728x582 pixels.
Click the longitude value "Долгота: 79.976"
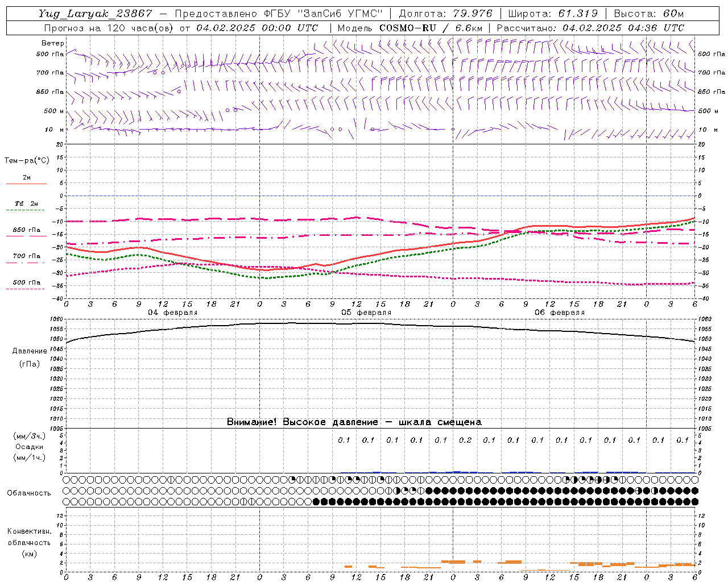(445, 14)
